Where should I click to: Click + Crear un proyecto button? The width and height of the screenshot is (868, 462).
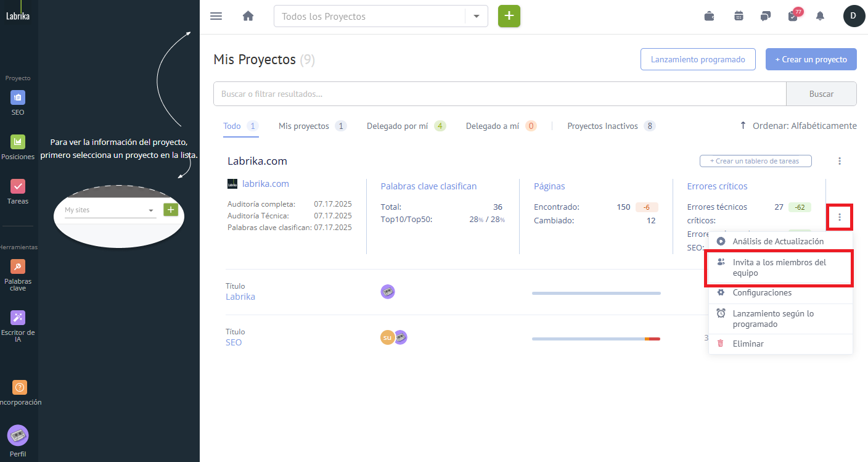click(811, 60)
